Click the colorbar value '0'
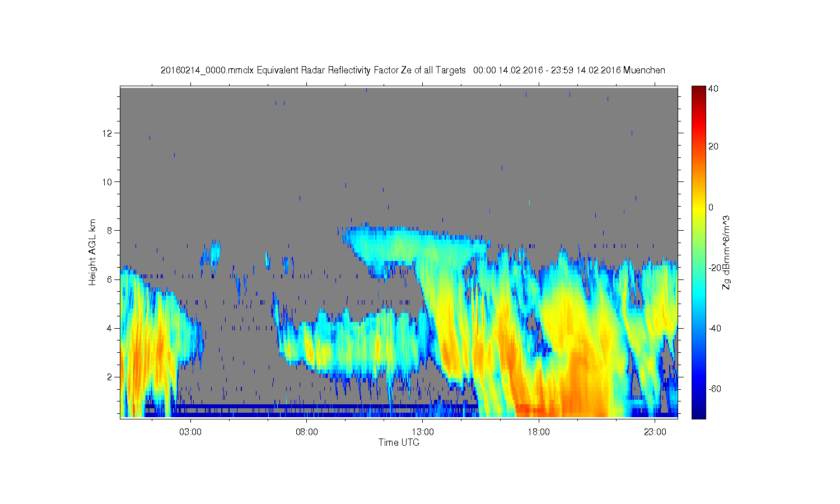This screenshot has height=504, width=840. tap(711, 207)
